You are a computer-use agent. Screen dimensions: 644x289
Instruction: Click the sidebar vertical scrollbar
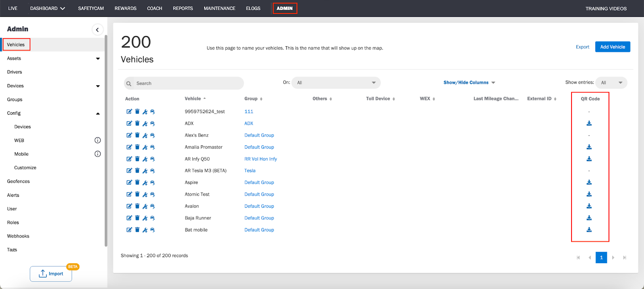[106, 141]
